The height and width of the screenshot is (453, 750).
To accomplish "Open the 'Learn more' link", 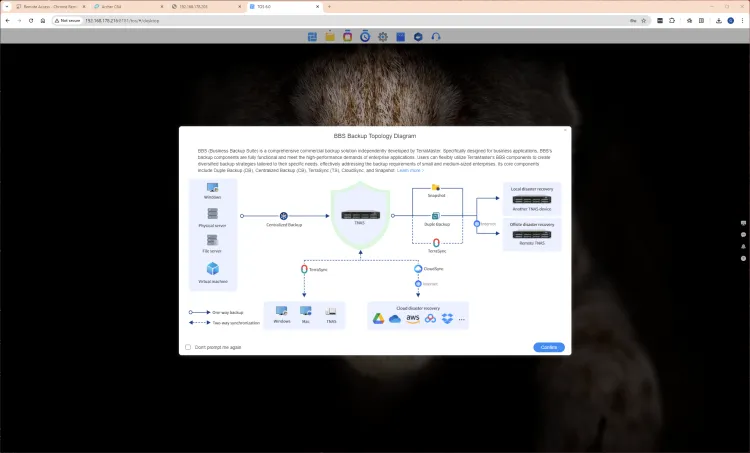I will (x=410, y=171).
